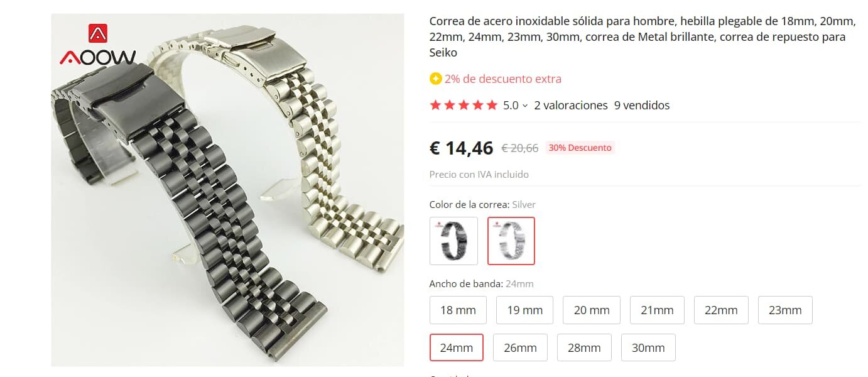868x377 pixels.
Task: Choose the 20 mm band width
Action: (x=592, y=310)
